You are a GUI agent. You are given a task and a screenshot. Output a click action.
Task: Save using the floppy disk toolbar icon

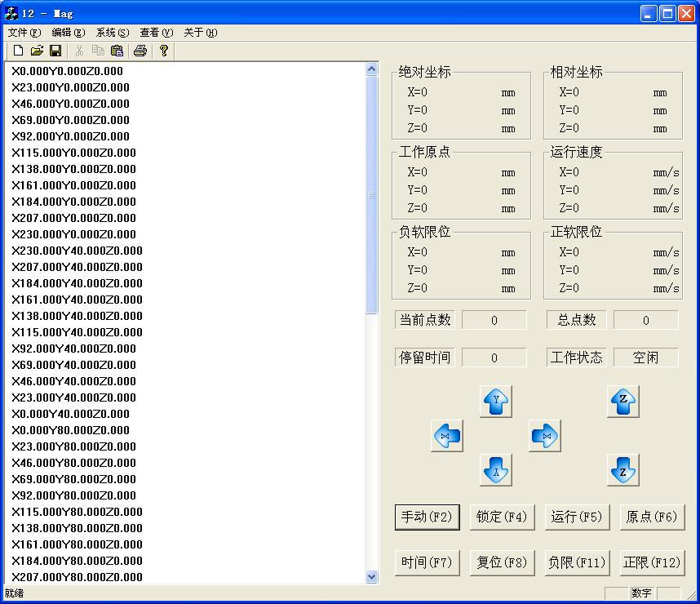[x=55, y=51]
